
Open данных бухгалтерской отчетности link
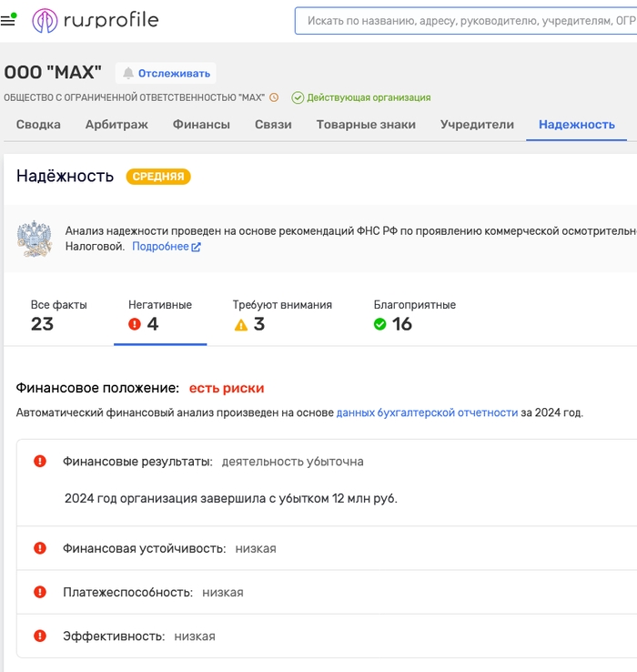coord(427,412)
